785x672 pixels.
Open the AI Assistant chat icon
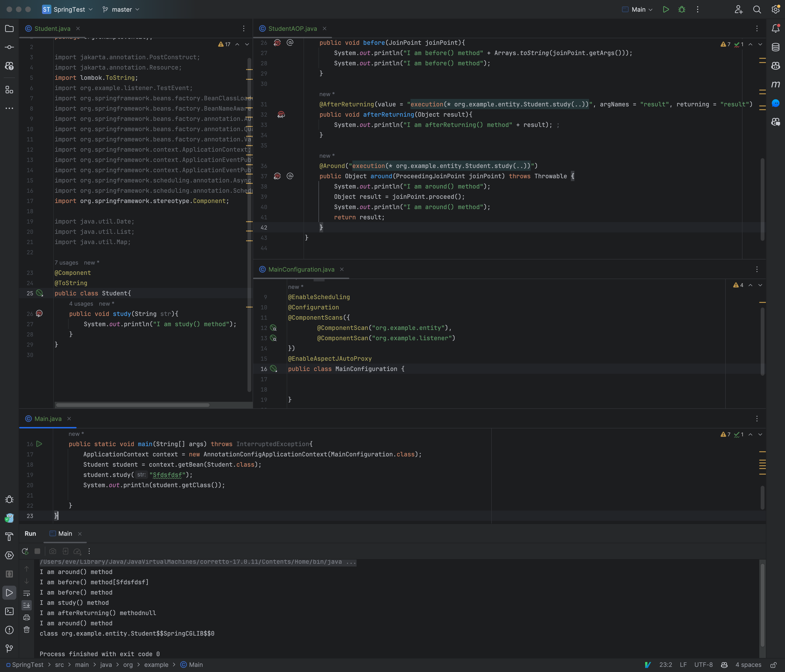coord(776,103)
